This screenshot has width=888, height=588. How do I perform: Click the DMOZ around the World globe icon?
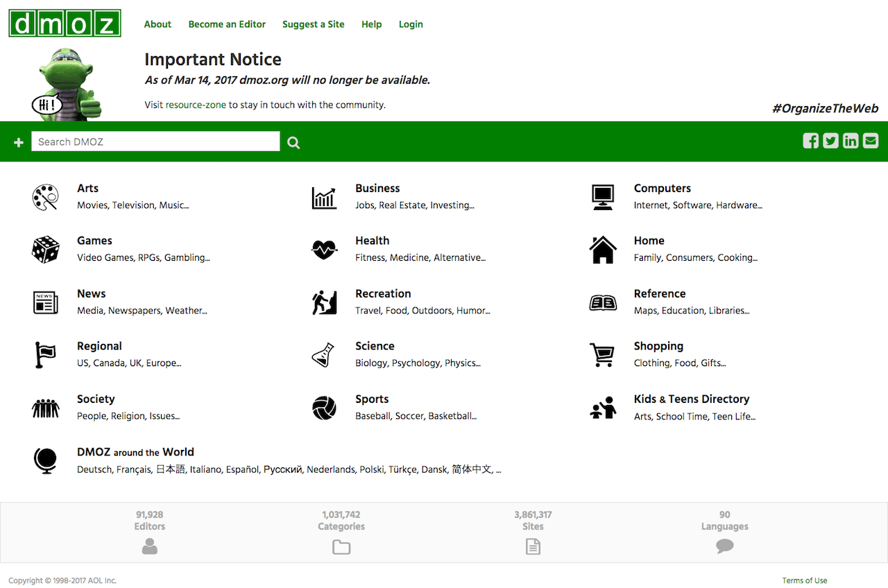click(45, 460)
